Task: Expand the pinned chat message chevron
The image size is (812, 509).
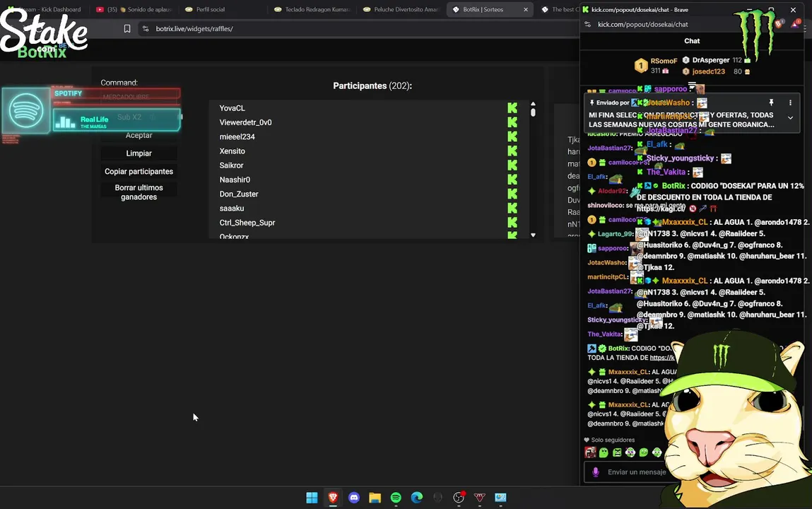Action: pos(790,117)
